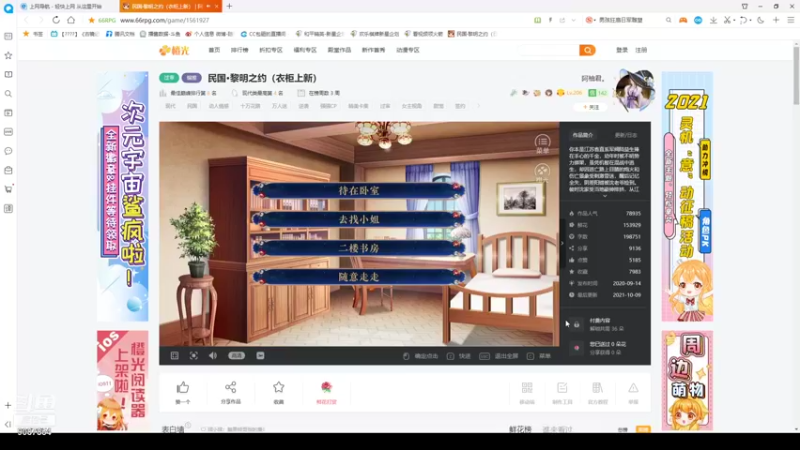The height and width of the screenshot is (450, 800).
Task: Choose the 待在卧室 game option
Action: point(359,190)
